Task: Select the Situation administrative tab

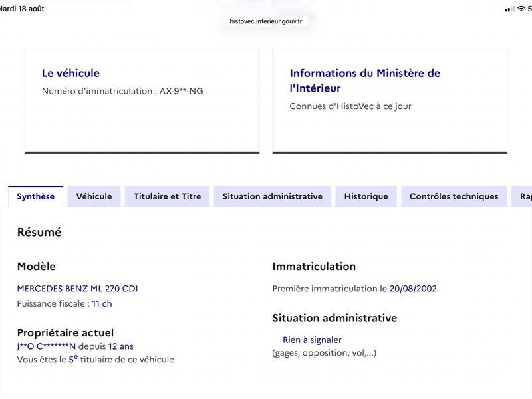Action: (273, 196)
